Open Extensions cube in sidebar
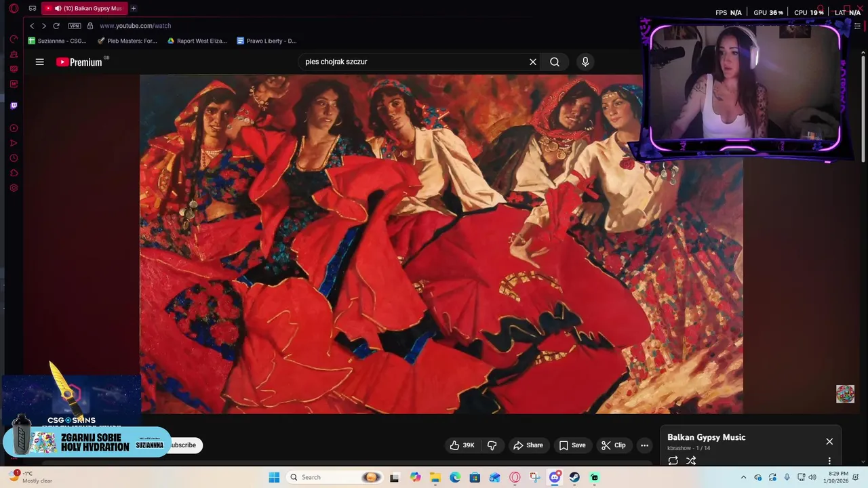The width and height of the screenshot is (868, 488). click(14, 173)
